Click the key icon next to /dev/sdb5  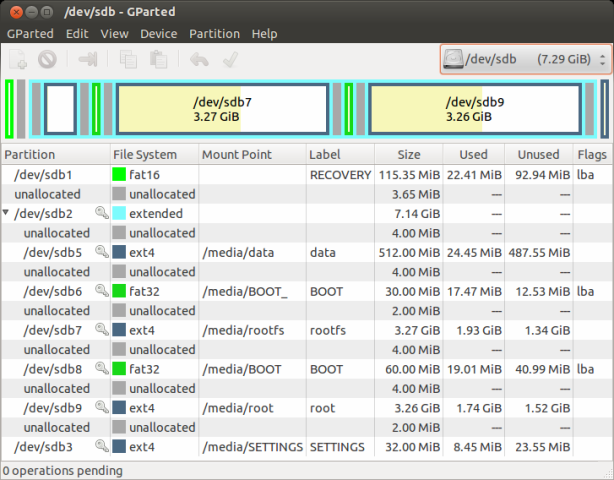pyautogui.click(x=102, y=251)
